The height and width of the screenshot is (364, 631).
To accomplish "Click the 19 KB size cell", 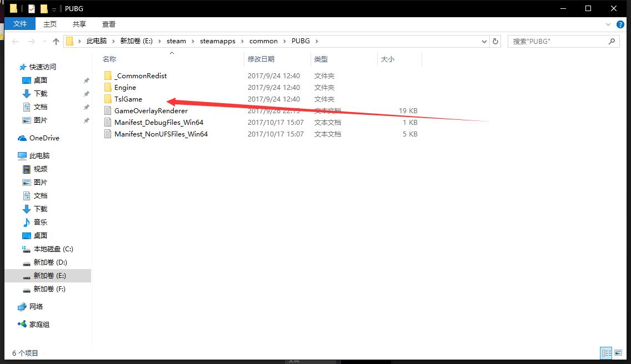I will (408, 110).
